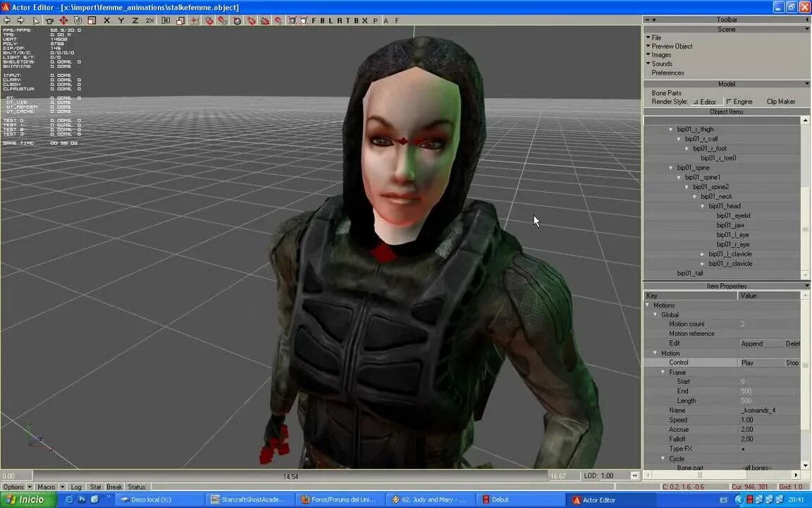Image resolution: width=812 pixels, height=508 pixels.
Task: Click the red crosshair snap icon
Action: 195,20
